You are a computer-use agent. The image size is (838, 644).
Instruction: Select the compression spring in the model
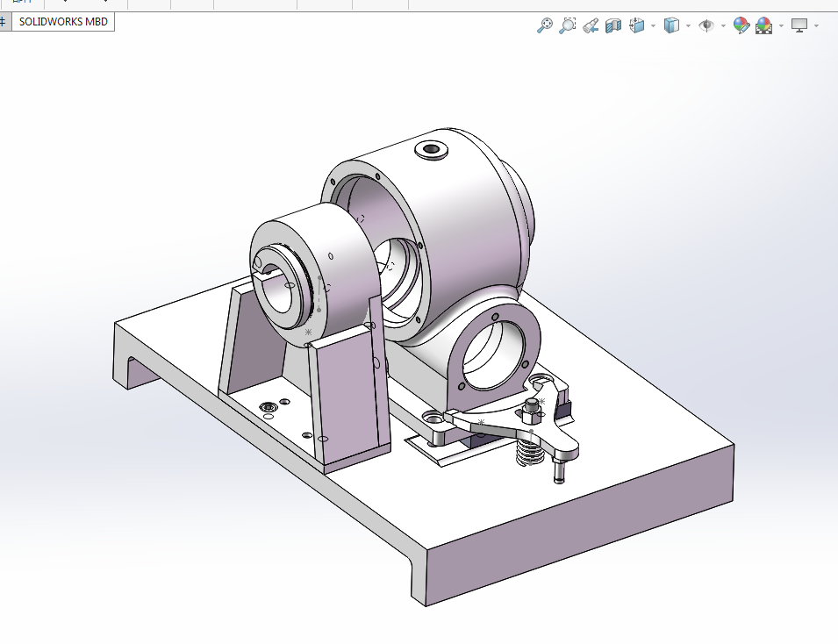pyautogui.click(x=529, y=453)
